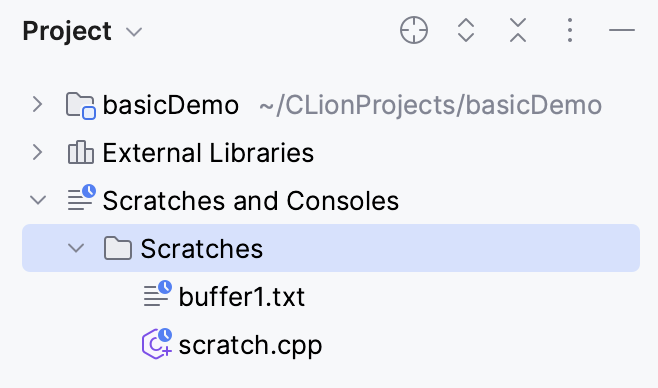The height and width of the screenshot is (388, 658).
Task: Click the Scratches folder icon
Action: click(x=118, y=248)
